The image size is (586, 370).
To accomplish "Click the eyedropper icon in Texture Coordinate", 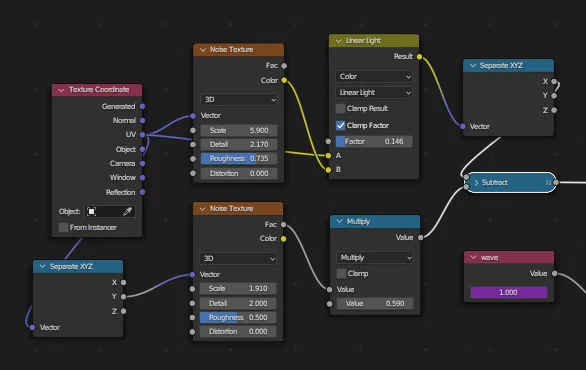I will [x=127, y=212].
